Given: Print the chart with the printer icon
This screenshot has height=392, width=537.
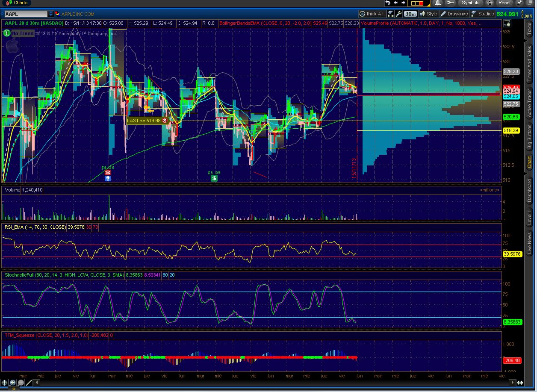Looking at the screenshot, I should pos(490,3).
